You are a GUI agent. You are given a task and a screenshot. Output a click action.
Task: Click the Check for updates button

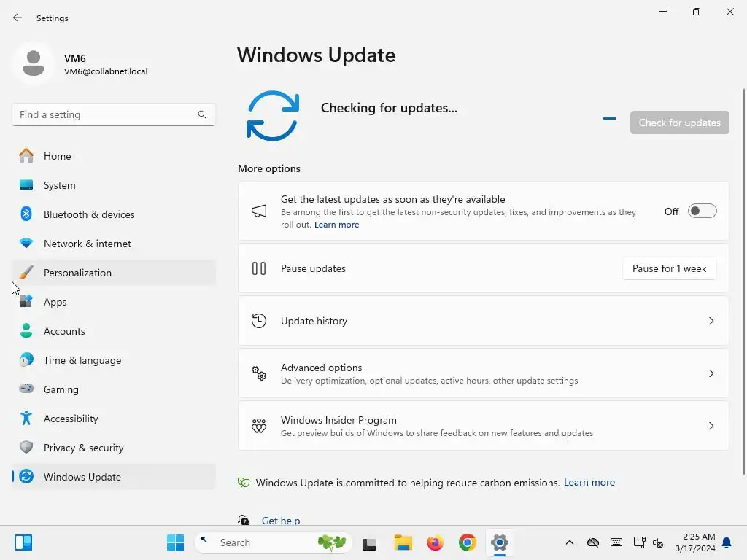679,122
